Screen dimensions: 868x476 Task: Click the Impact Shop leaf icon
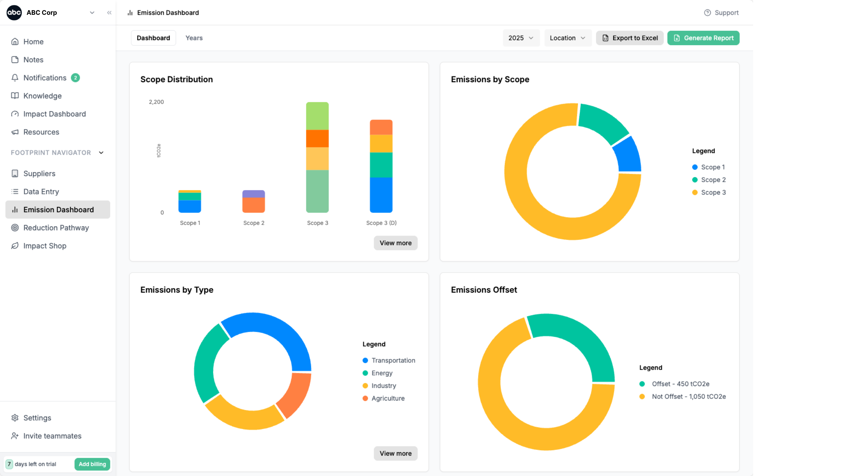15,246
